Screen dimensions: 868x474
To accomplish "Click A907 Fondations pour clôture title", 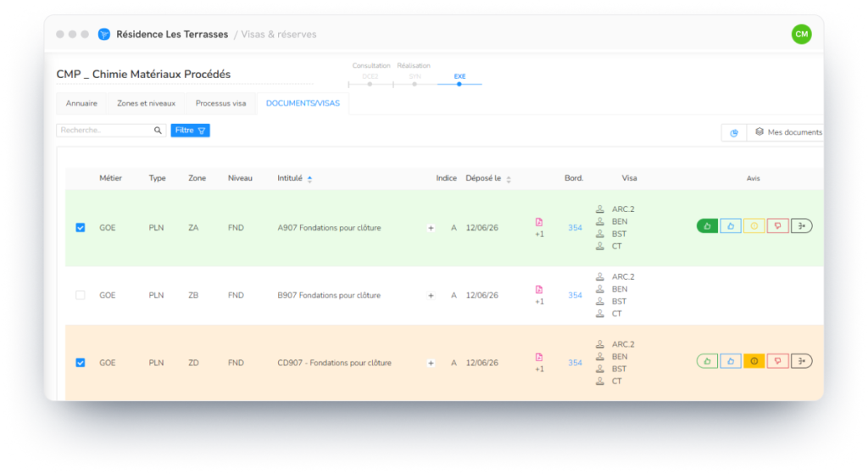I will coord(329,227).
